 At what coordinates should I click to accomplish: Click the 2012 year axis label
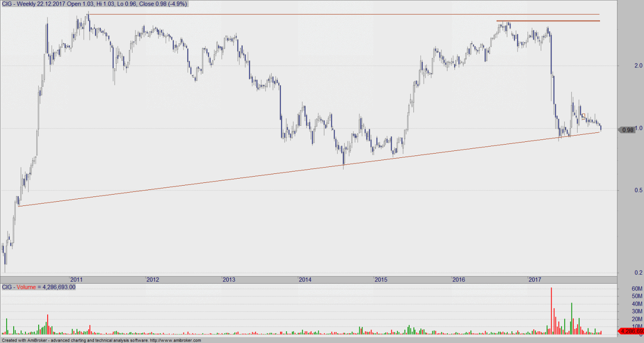coord(152,280)
